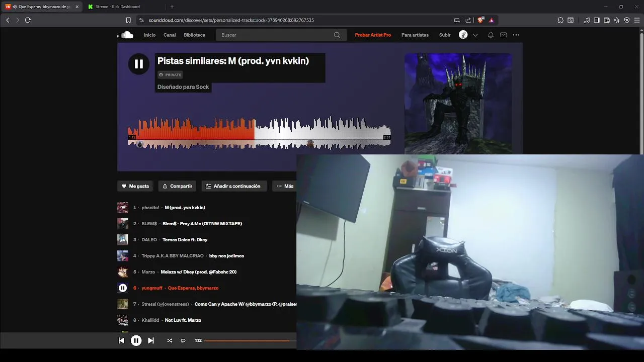This screenshot has height=362, width=644.
Task: Click track 3 DALEO thumbnail artwork
Action: click(123, 240)
